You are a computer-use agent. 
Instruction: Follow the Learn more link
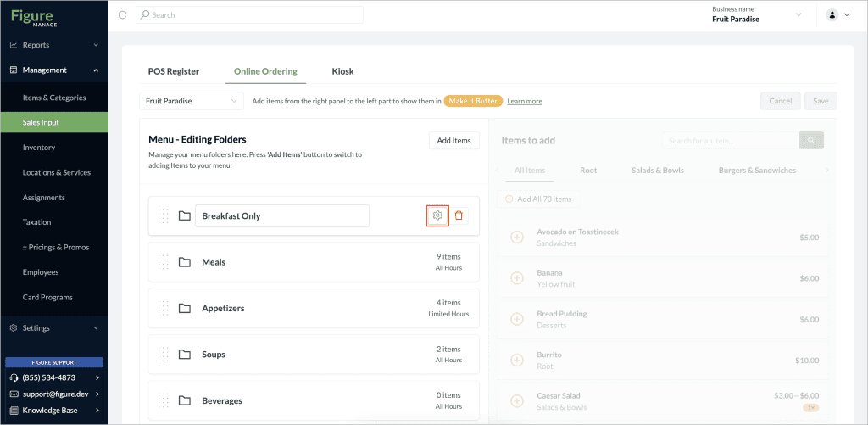(525, 102)
